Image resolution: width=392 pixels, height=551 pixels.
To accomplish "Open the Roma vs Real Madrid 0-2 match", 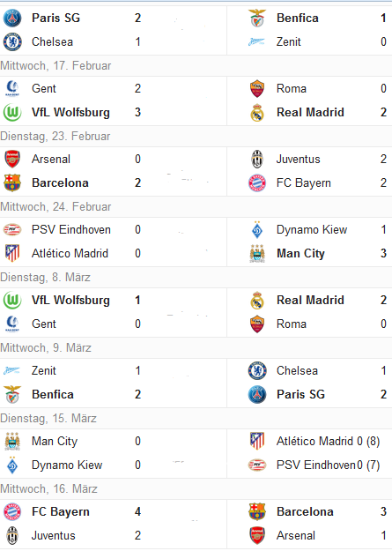I will click(309, 101).
